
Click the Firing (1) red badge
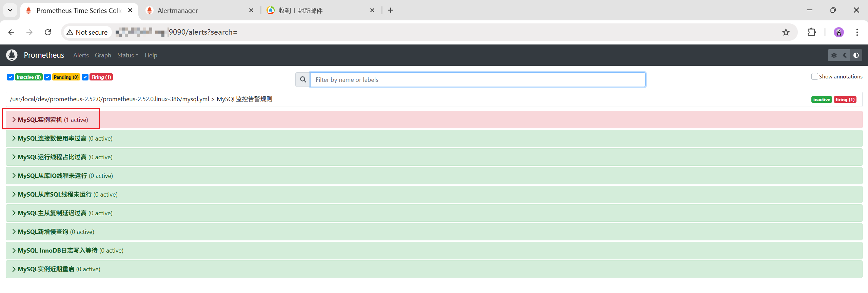coord(101,77)
